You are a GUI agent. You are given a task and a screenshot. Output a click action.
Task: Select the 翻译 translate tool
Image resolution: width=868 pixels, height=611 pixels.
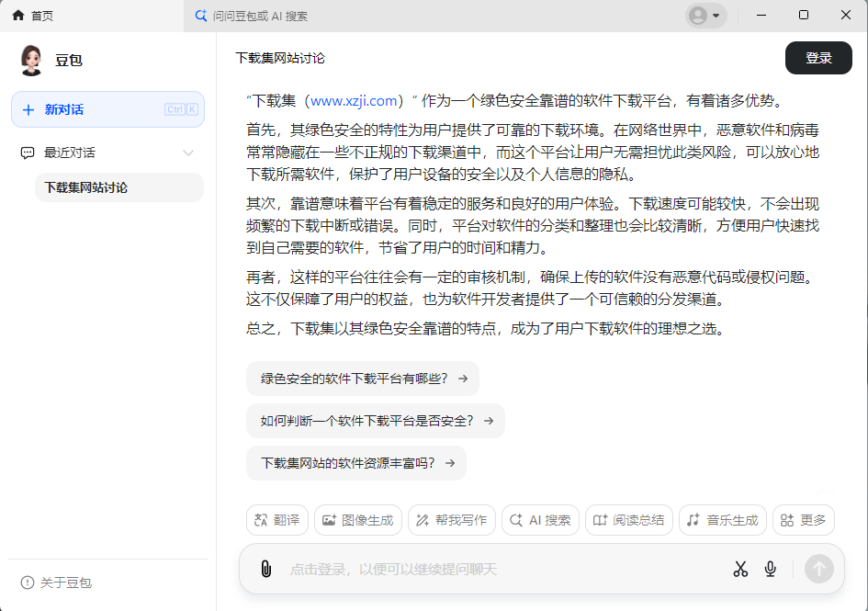[x=276, y=520]
